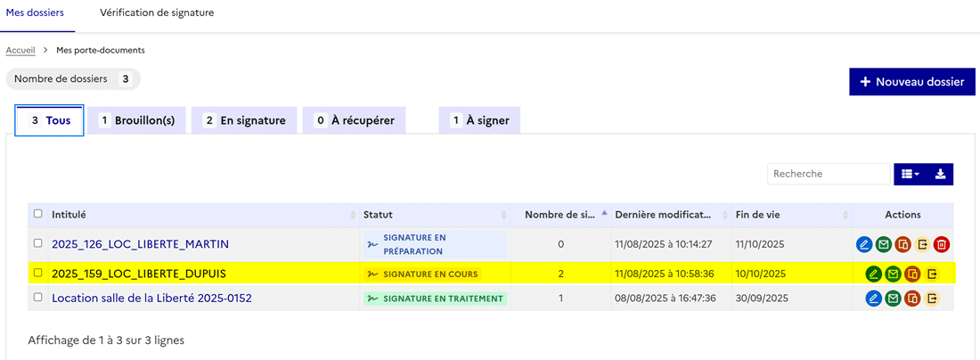980x360 pixels.
Task: Open the Vérification de signature tab
Action: [x=157, y=13]
